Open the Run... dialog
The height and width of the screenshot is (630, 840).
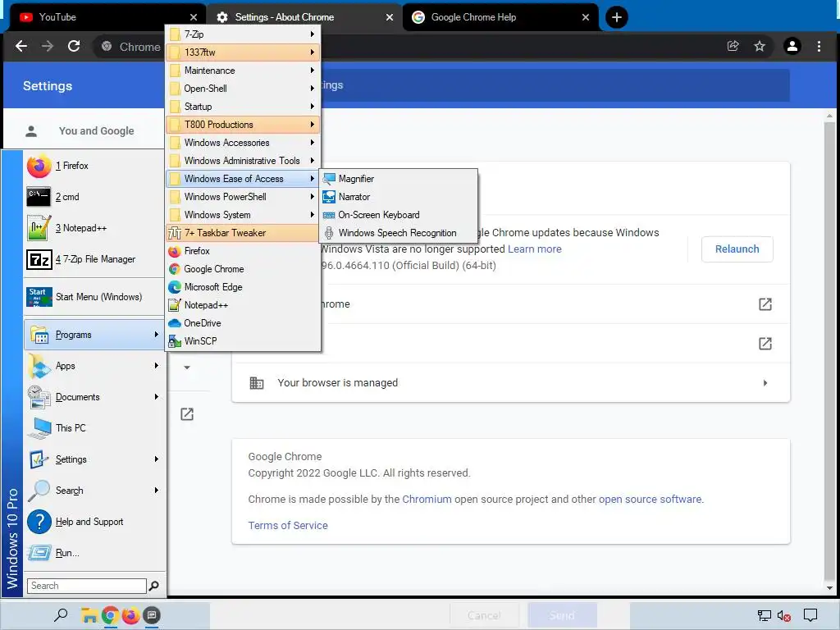pyautogui.click(x=94, y=553)
